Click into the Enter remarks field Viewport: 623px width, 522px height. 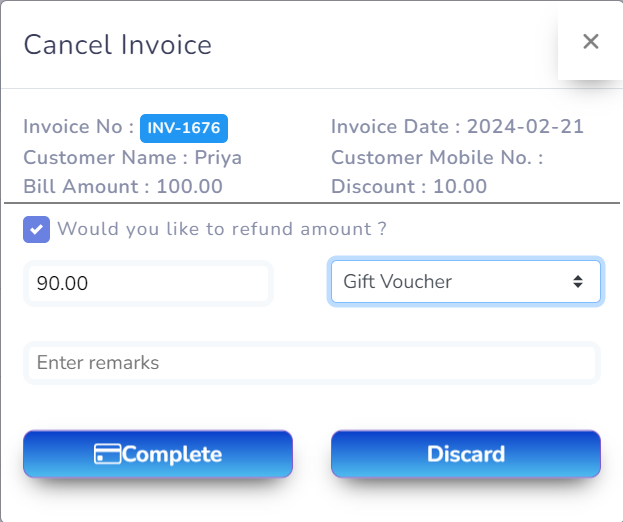(x=311, y=363)
